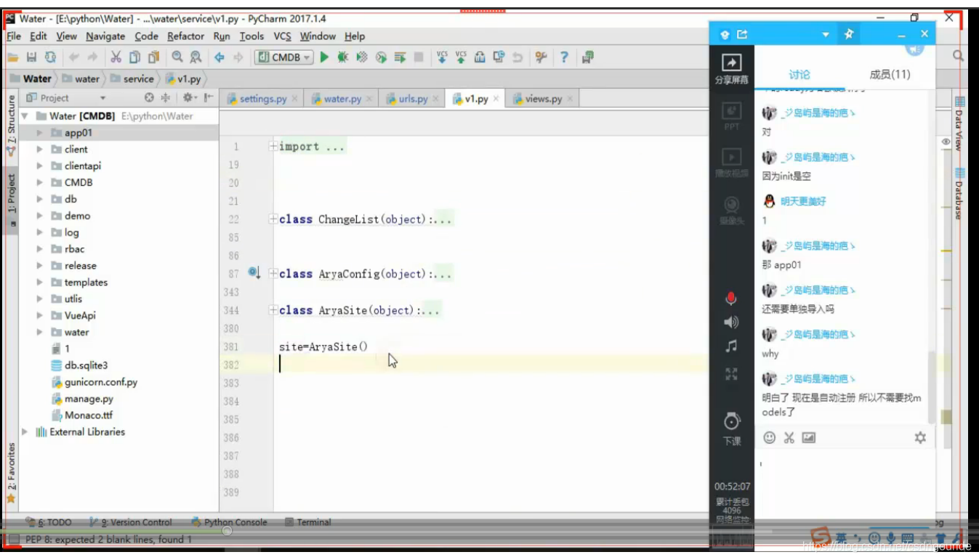Expand the folded import block
The image size is (979, 560).
point(273,147)
